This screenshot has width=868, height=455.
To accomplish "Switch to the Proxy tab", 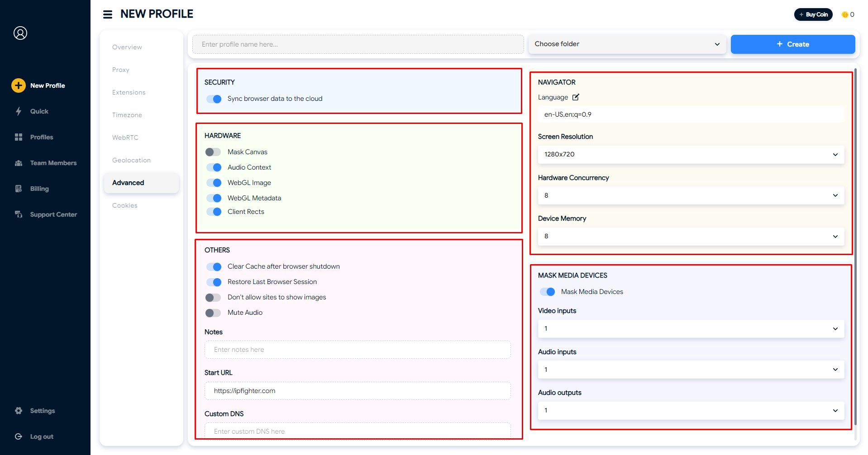I will point(121,70).
